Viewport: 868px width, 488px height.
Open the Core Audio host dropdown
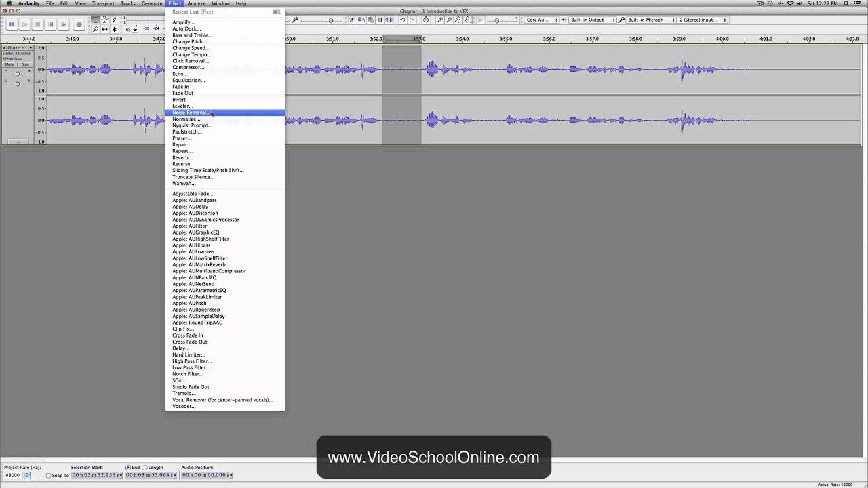click(542, 20)
